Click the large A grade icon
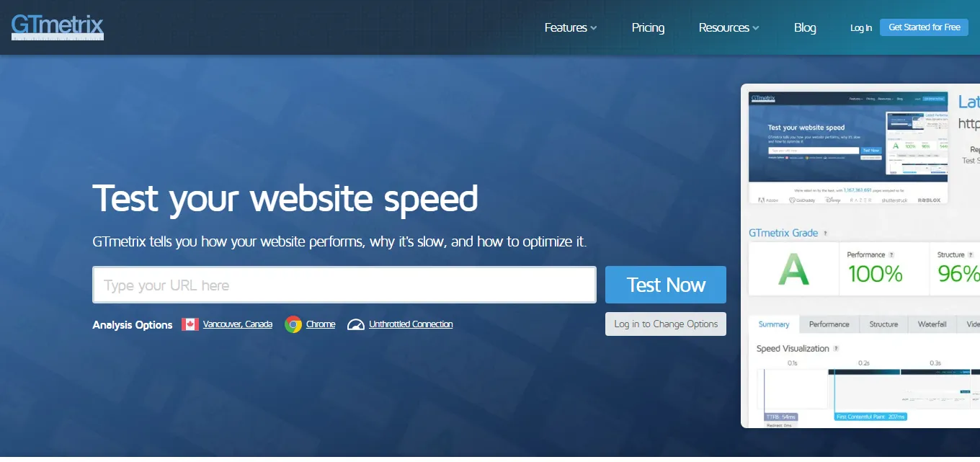Screen dimensions: 980x462 click(794, 270)
